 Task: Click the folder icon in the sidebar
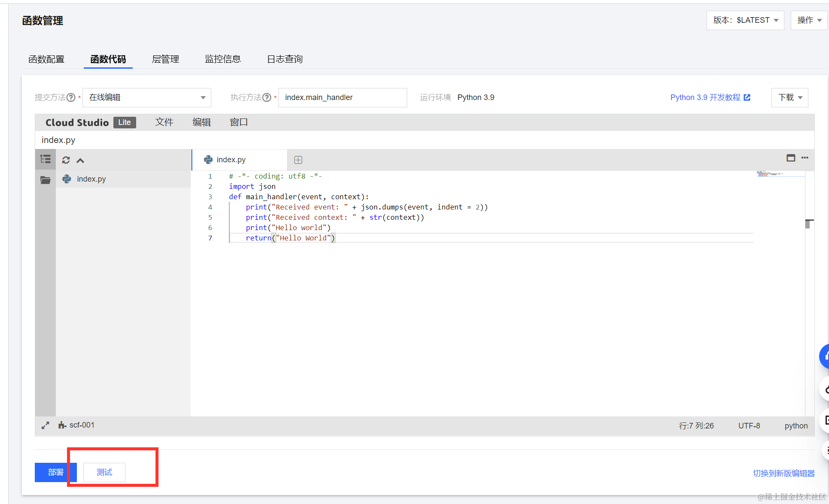coord(46,180)
